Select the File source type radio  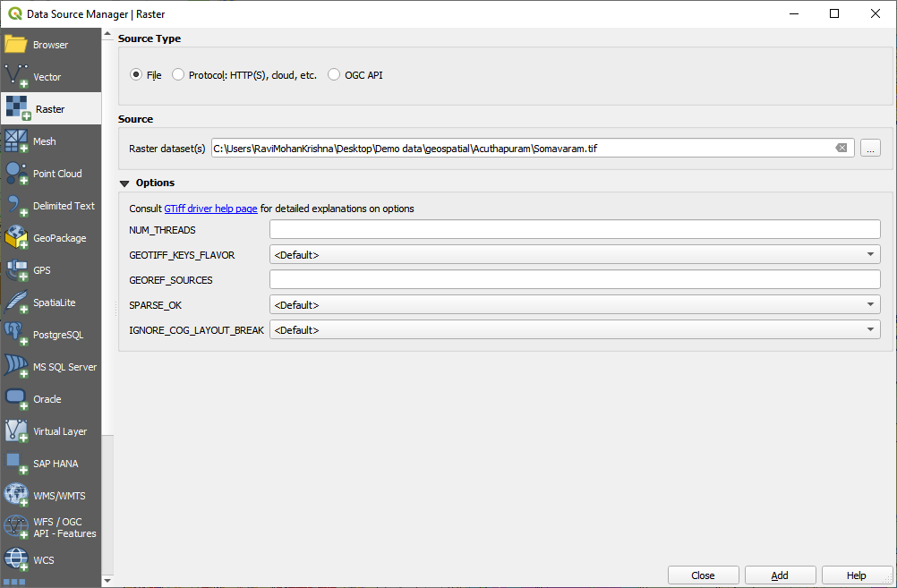tap(136, 75)
